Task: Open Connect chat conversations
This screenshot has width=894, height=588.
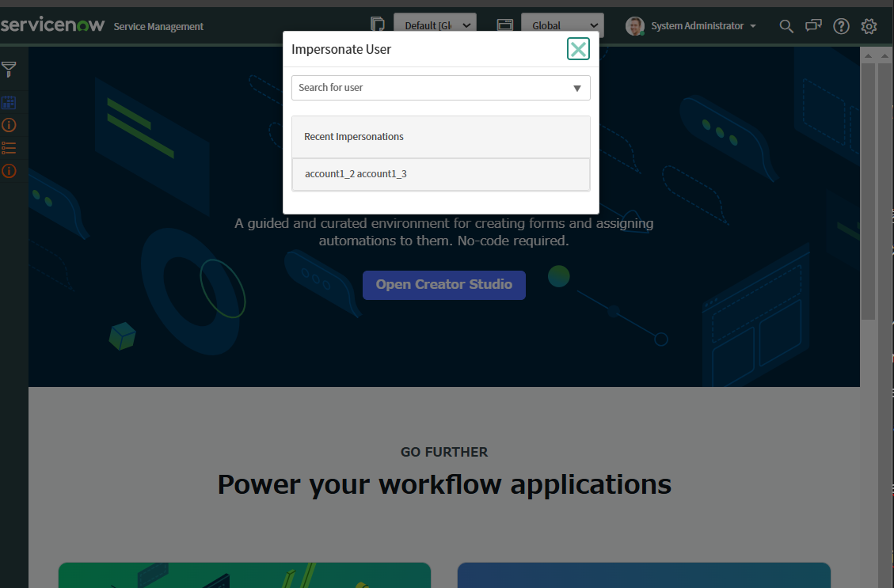Action: point(813,26)
